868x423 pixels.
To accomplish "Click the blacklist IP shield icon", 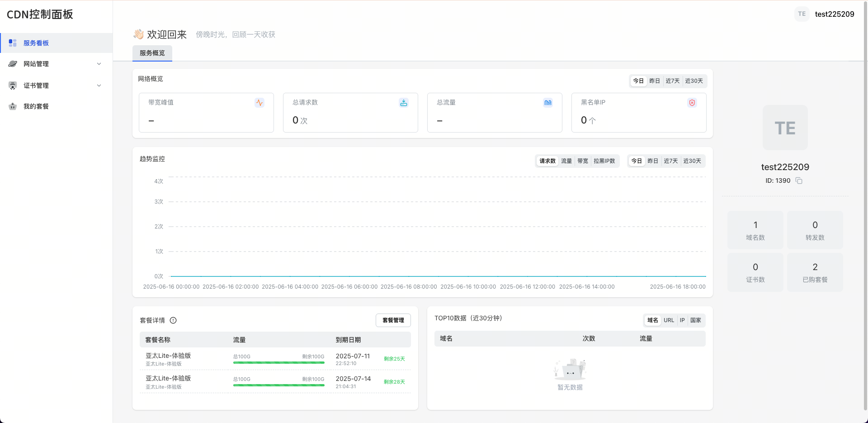I will click(x=692, y=103).
